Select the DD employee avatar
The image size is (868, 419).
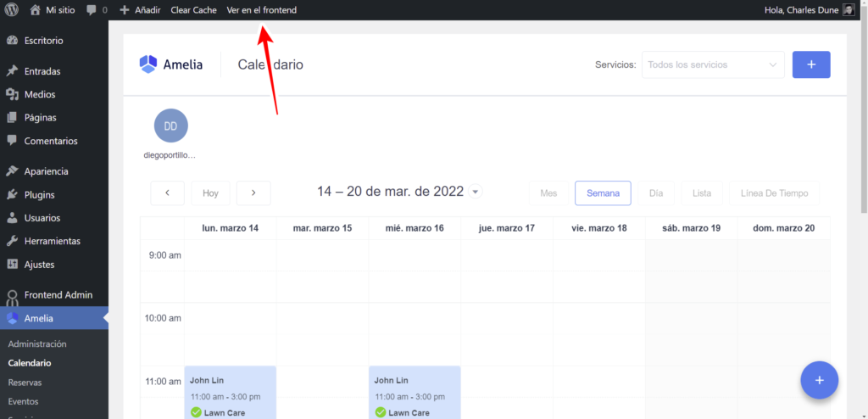tap(170, 126)
